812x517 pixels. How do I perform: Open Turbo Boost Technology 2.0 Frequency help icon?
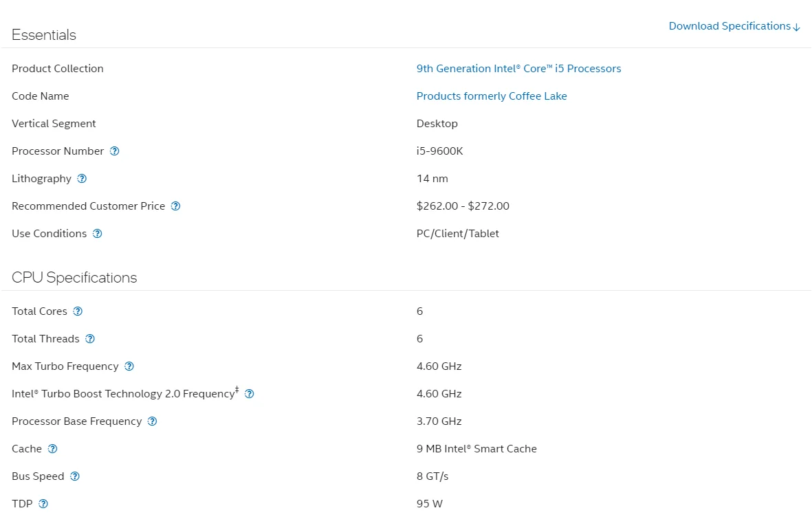pos(249,394)
